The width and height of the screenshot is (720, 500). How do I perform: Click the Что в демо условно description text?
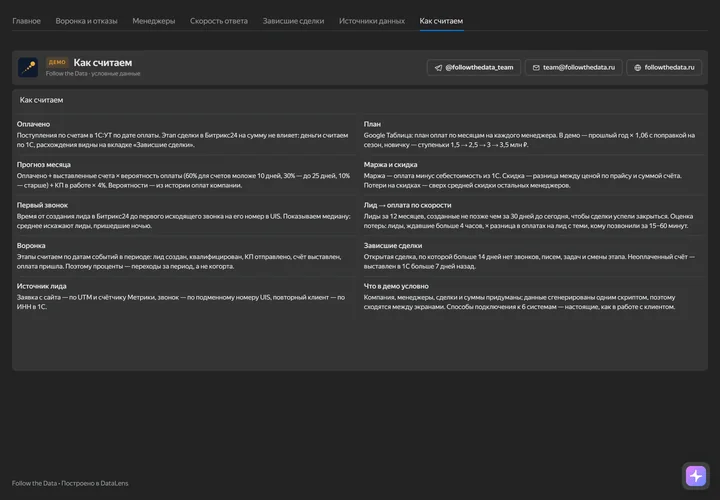(x=519, y=302)
